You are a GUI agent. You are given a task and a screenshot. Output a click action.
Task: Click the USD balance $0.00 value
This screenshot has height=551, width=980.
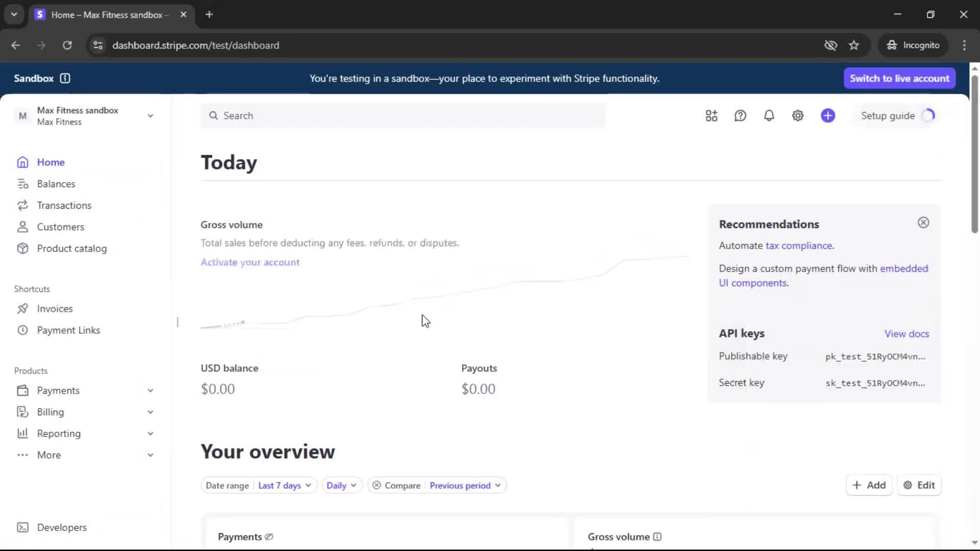click(x=218, y=389)
